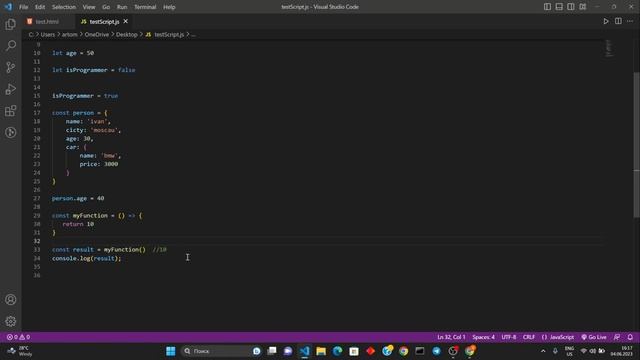Open Microsoft Edge from the taskbar
Viewport: 640px width, 360px height.
click(x=338, y=351)
